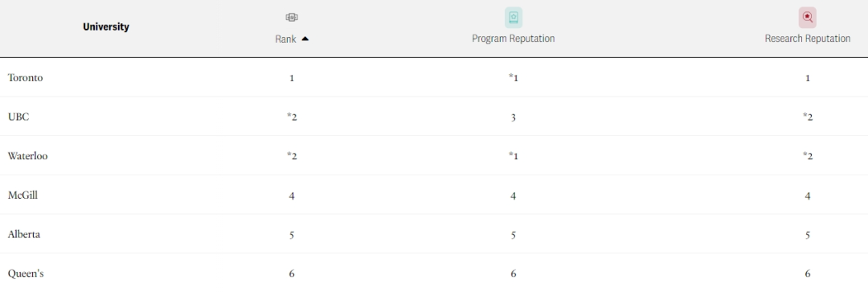Open the Queen's university entry
The image size is (868, 292).
tap(26, 273)
